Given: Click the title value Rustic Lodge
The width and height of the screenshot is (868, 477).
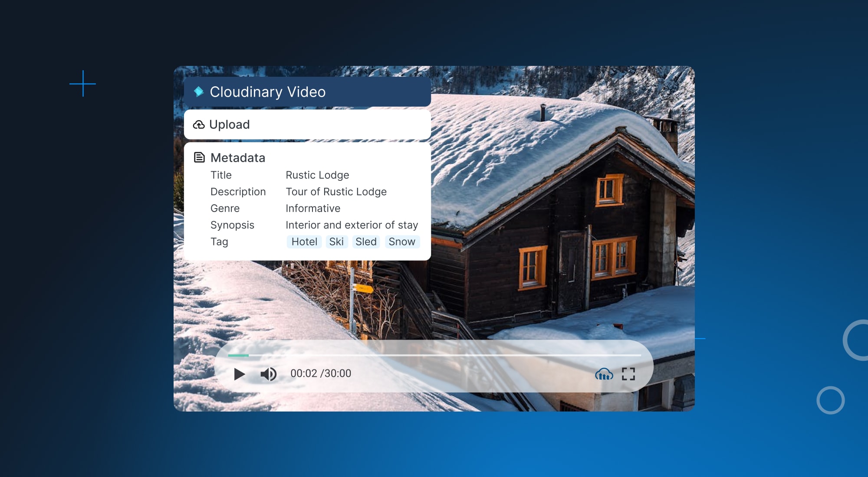Looking at the screenshot, I should click(317, 175).
